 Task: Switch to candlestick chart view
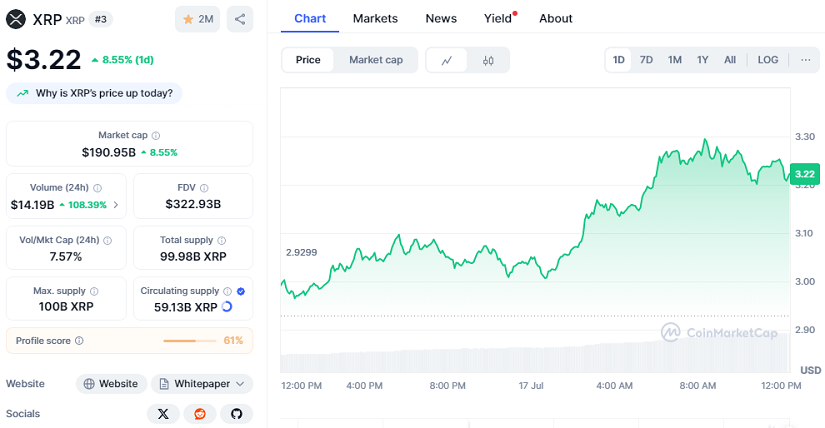[488, 61]
